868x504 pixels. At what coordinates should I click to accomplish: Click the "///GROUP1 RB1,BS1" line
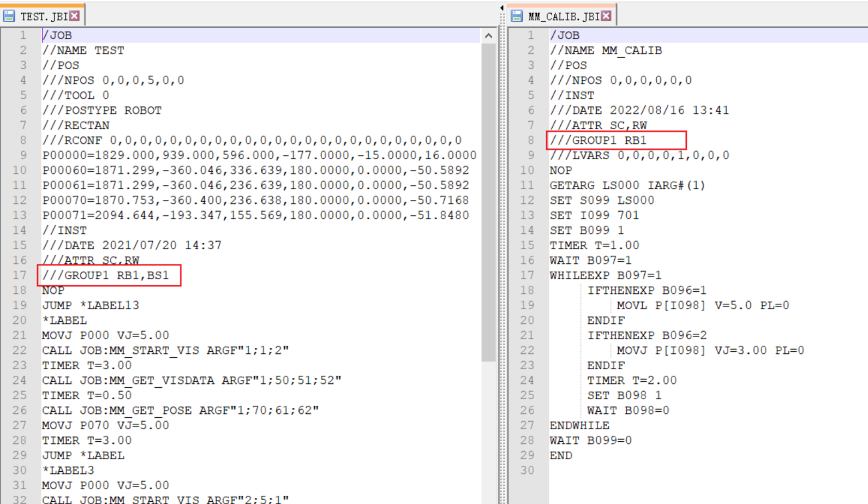106,275
